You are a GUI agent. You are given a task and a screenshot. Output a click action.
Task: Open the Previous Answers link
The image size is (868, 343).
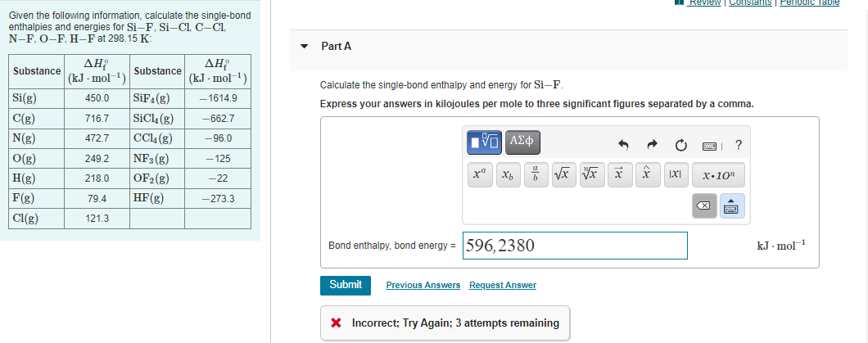coord(423,285)
